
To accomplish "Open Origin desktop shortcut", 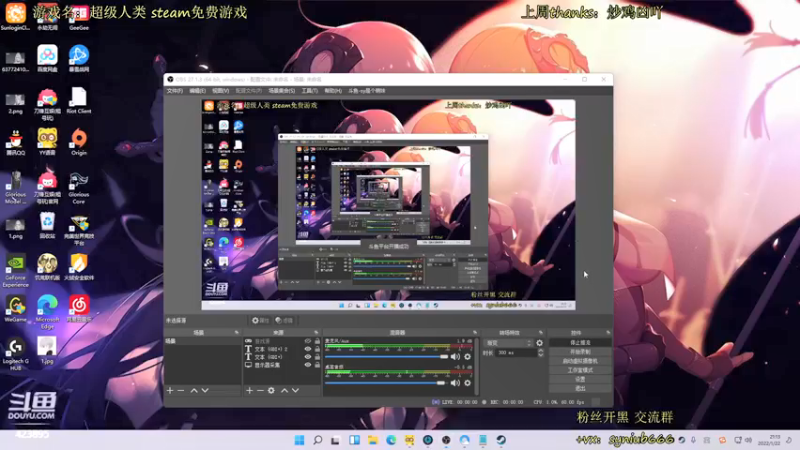I will (79, 142).
